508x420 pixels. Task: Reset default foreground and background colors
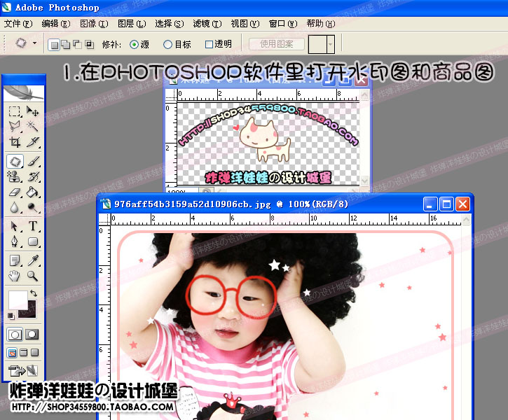pyautogui.click(x=11, y=316)
